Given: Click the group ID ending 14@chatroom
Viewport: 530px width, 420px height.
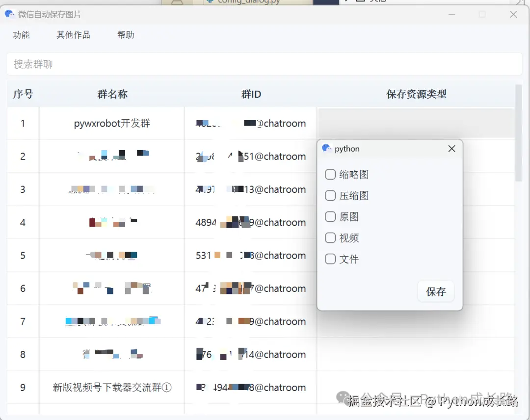Looking at the screenshot, I should tap(250, 354).
